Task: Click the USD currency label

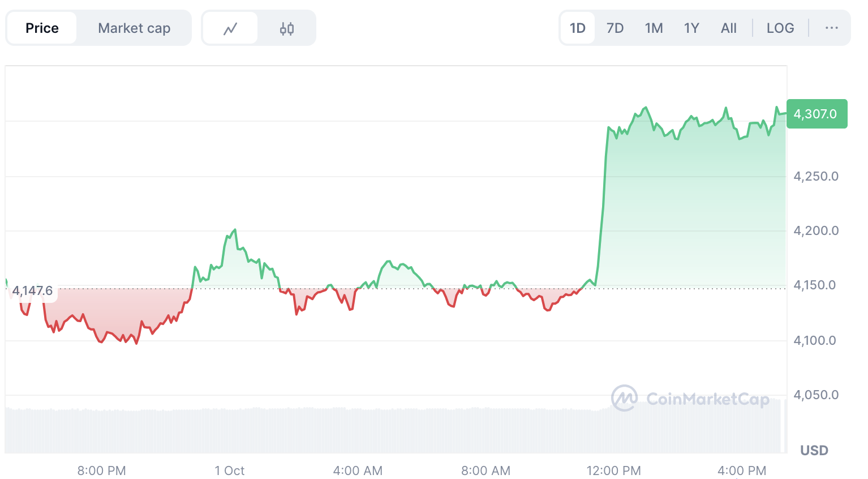Action: pos(814,450)
